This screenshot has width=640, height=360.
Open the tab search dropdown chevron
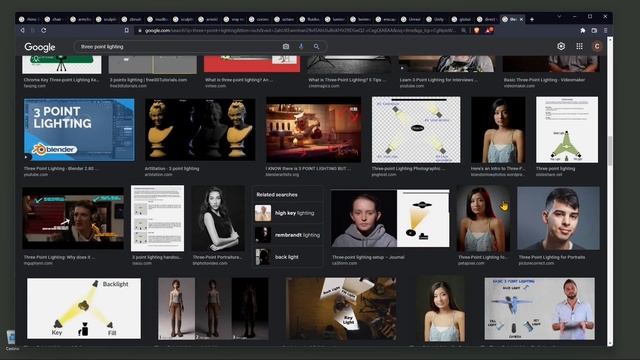click(x=559, y=16)
